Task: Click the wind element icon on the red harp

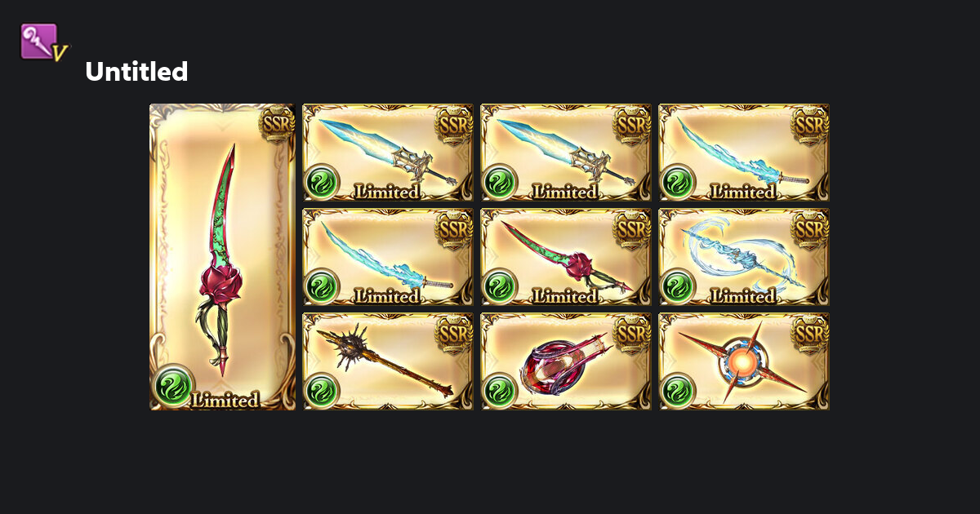Action: 500,392
